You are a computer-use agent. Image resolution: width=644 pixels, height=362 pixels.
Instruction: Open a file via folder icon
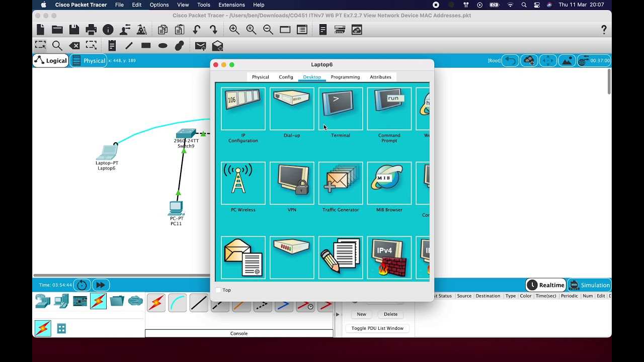pos(57,30)
